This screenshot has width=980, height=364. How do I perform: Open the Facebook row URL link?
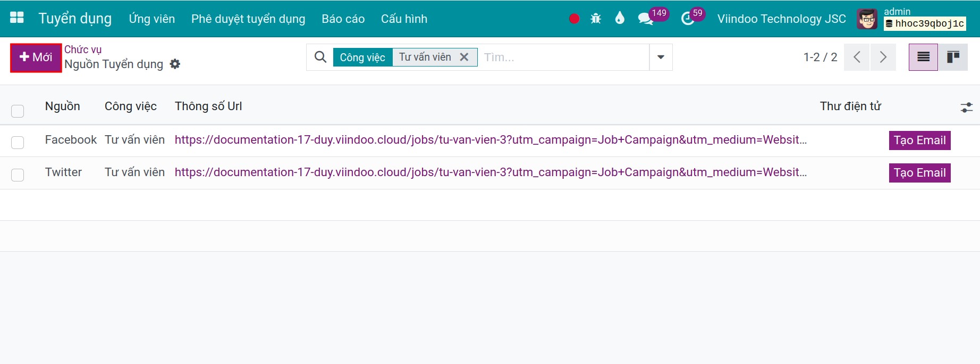pos(491,140)
